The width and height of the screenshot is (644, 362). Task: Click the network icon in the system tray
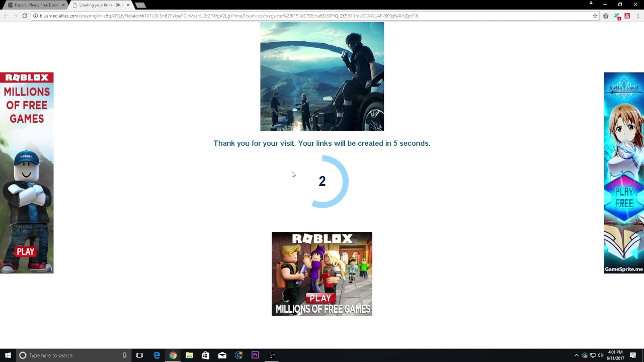tap(592, 355)
